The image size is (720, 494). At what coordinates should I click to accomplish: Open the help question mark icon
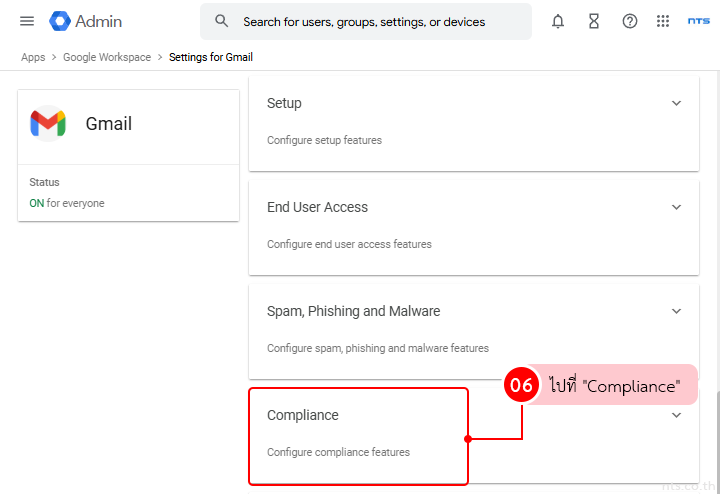click(630, 21)
